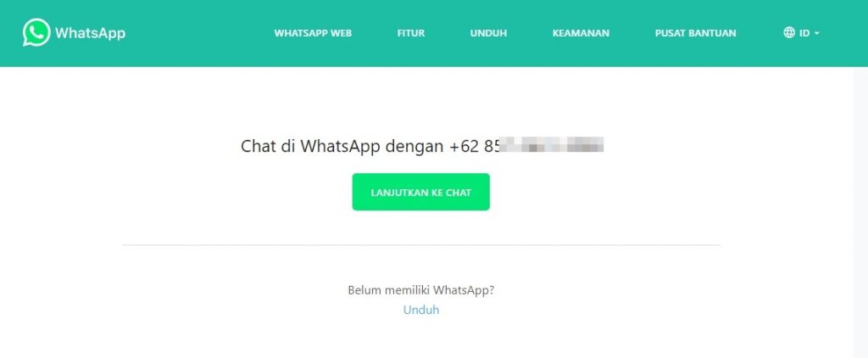Screen dimensions: 868x358
Task: Click the 'Chat di WhatsApp dengan' heading
Action: pyautogui.click(x=342, y=146)
